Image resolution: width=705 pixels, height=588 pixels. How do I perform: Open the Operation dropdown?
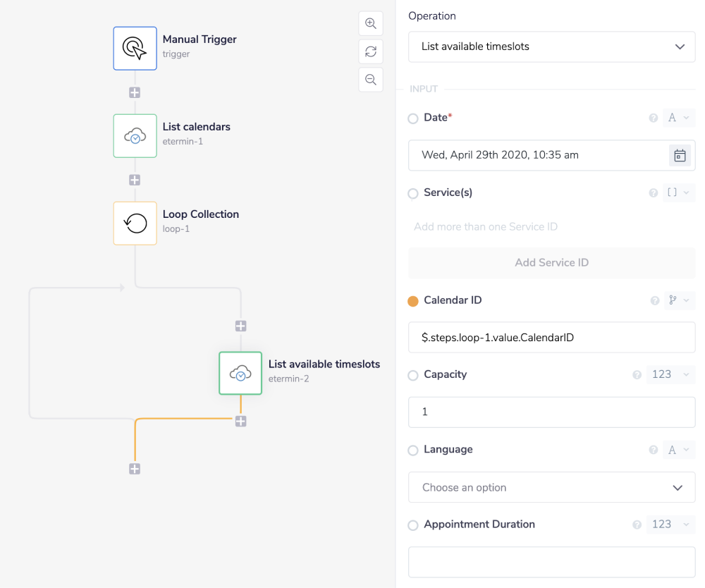point(551,47)
